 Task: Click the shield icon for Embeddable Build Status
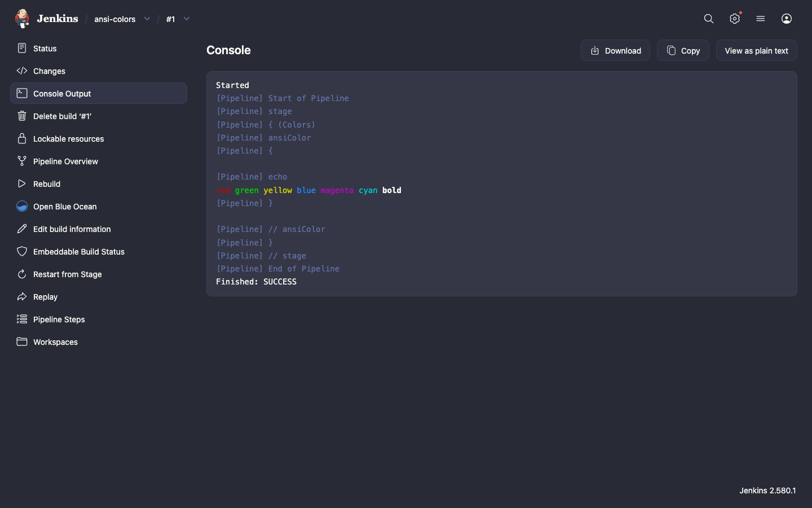(22, 251)
